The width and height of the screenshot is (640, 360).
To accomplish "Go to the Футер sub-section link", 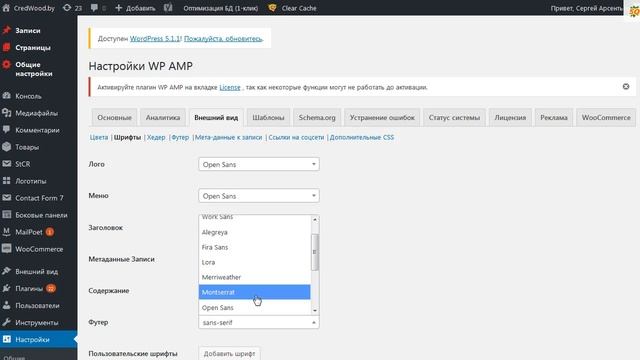I will click(180, 137).
